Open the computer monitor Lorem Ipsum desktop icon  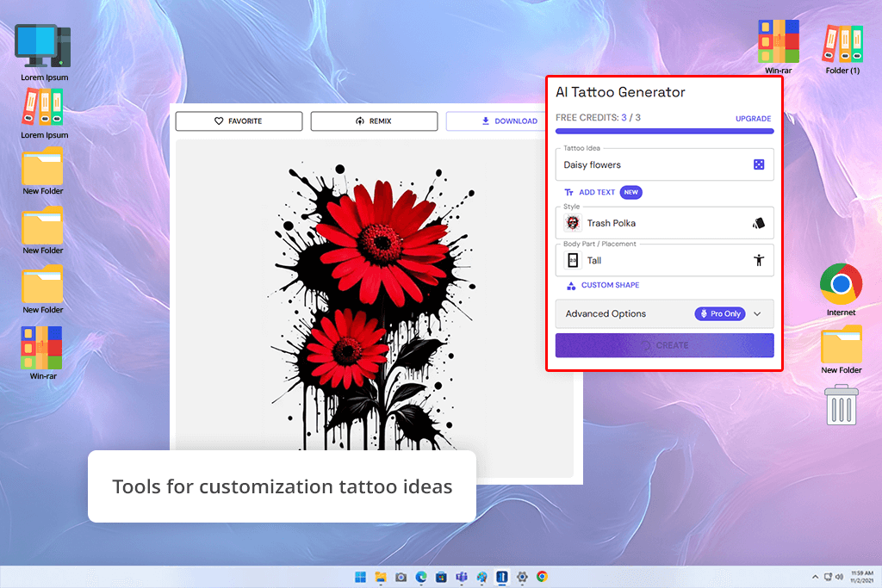click(x=43, y=53)
